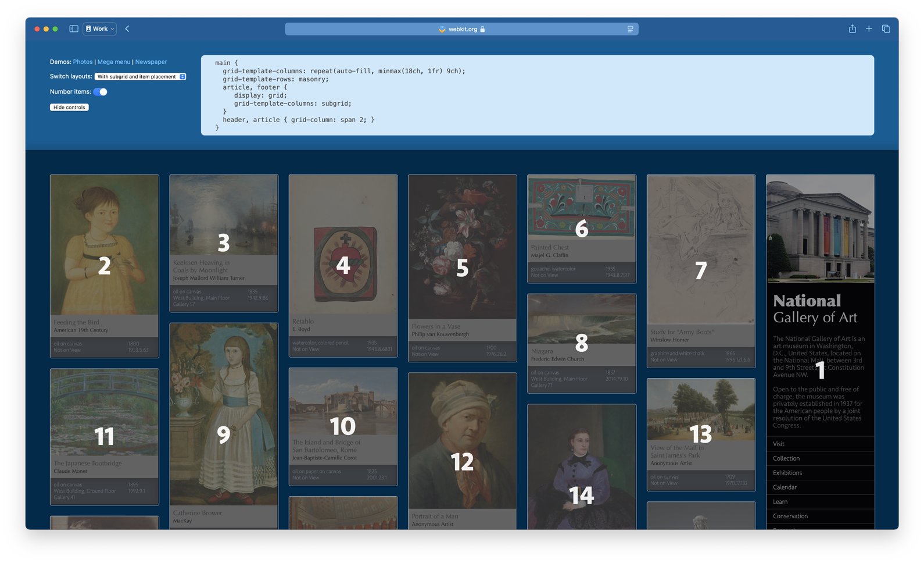Click the webkit.org address bar
The height and width of the screenshot is (563, 924).
click(461, 29)
